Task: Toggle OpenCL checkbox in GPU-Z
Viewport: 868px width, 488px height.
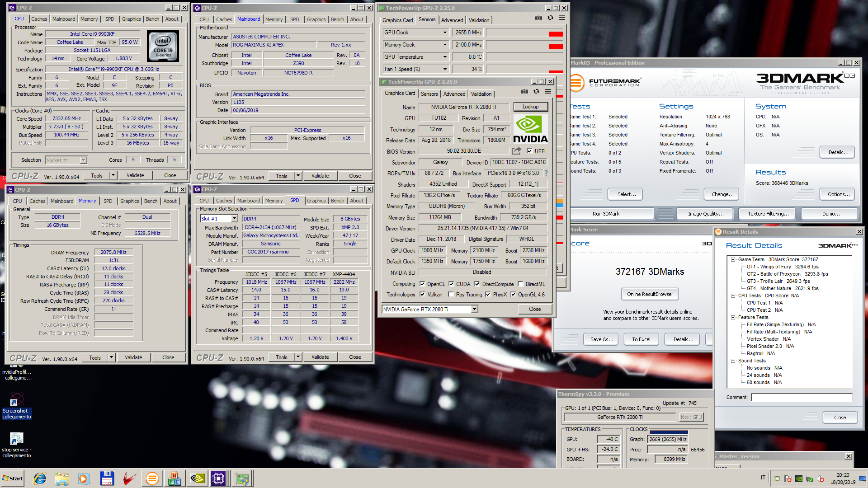Action: pos(422,284)
